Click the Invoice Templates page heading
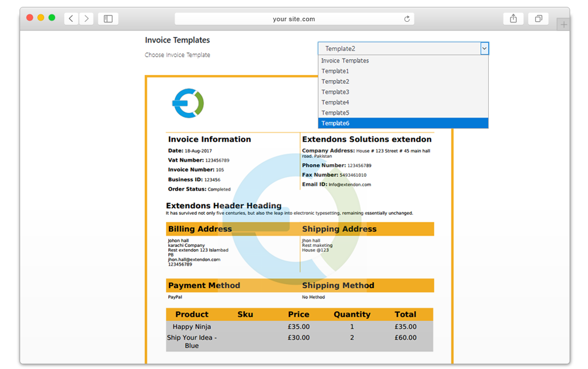Screen dimensions: 588x369 pyautogui.click(x=177, y=40)
